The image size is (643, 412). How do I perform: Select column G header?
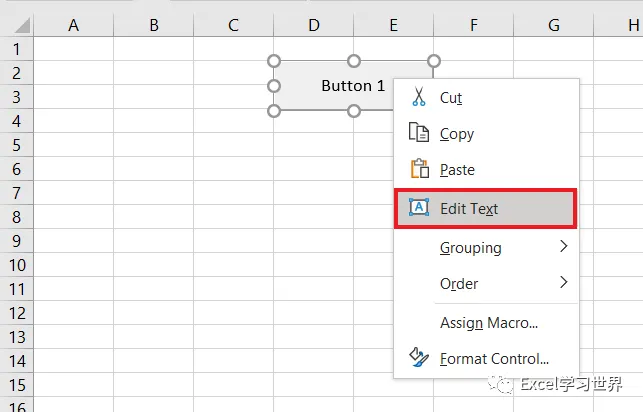tap(553, 25)
